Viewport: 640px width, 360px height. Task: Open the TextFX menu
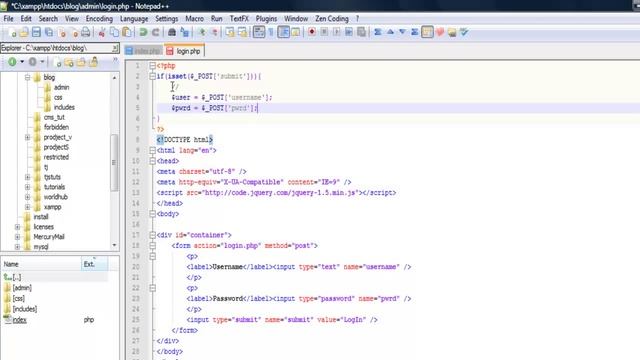click(239, 19)
